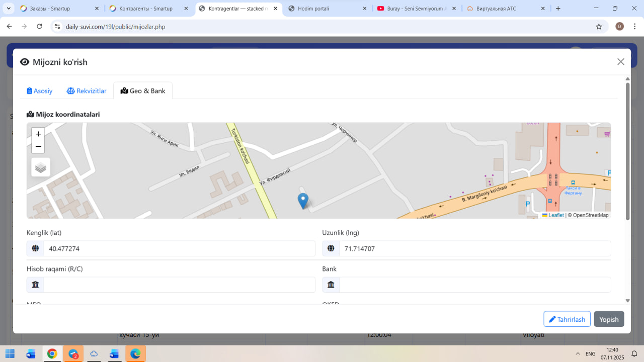Image resolution: width=644 pixels, height=362 pixels.
Task: Click the Bank input field
Action: 475,285
